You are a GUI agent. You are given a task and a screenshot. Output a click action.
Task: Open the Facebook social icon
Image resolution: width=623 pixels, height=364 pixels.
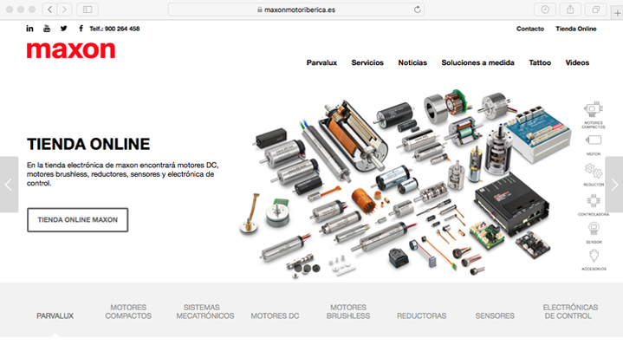coord(81,29)
